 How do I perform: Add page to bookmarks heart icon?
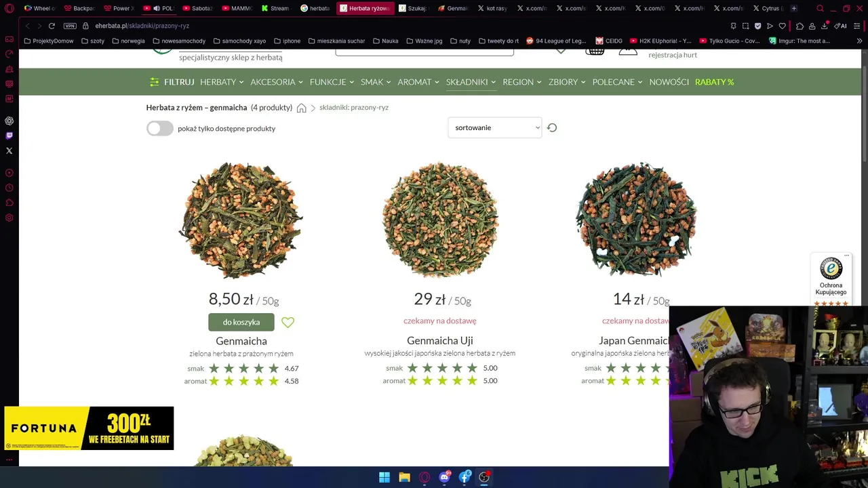point(782,26)
